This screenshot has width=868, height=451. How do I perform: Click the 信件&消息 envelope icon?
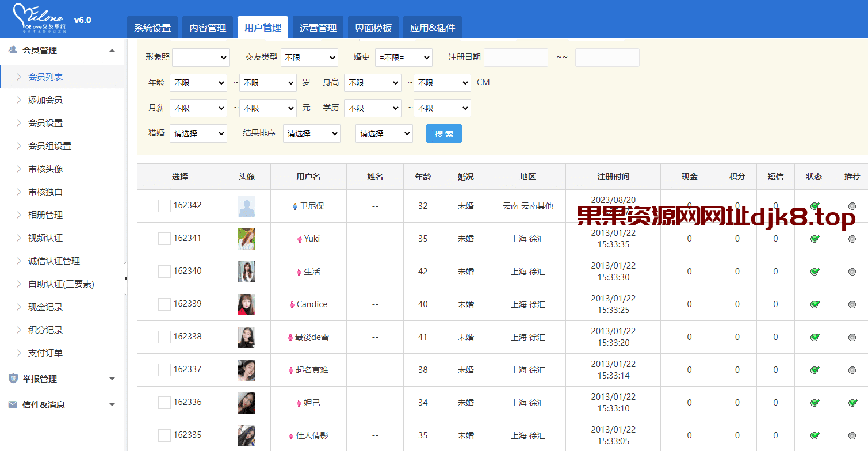pos(12,405)
